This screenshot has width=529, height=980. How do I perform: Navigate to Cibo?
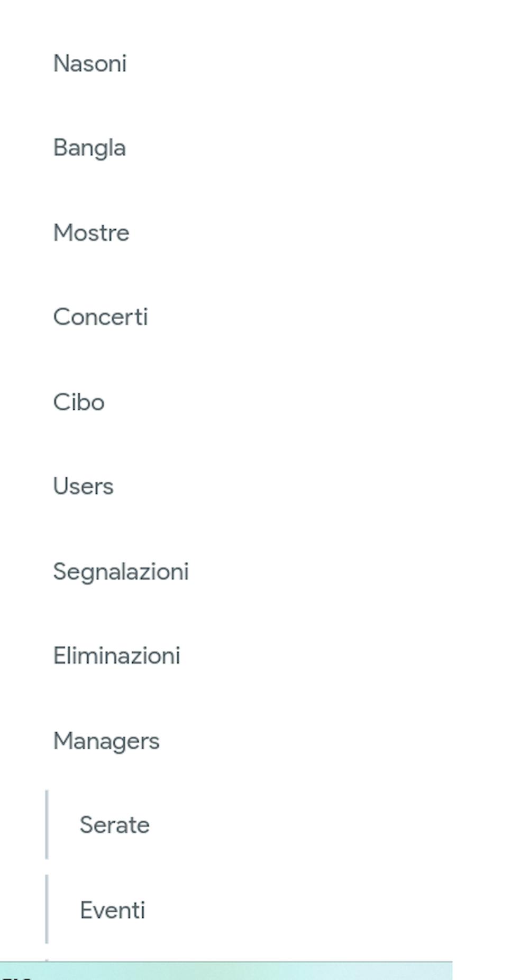(x=79, y=402)
